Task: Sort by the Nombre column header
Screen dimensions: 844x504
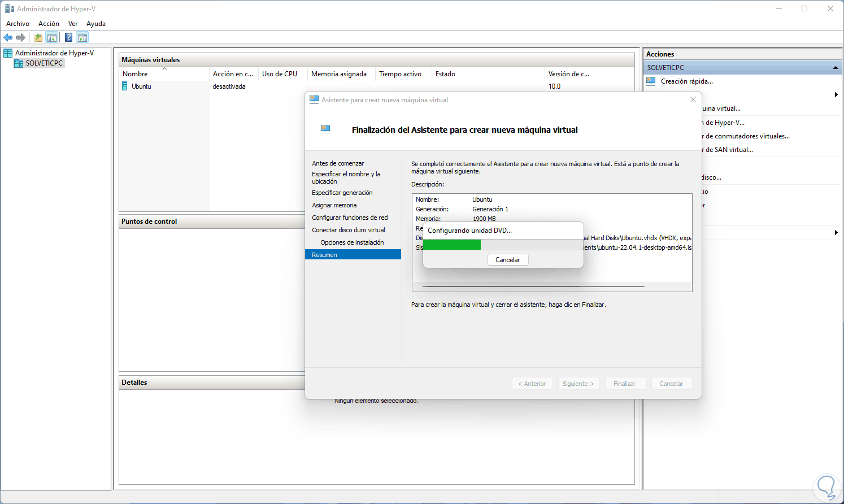Action: click(164, 74)
